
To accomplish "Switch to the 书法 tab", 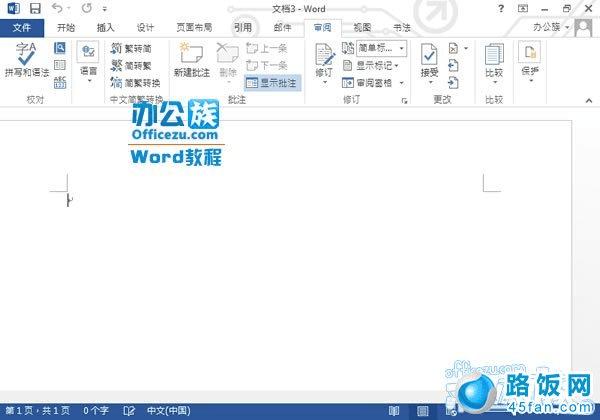I will click(402, 28).
